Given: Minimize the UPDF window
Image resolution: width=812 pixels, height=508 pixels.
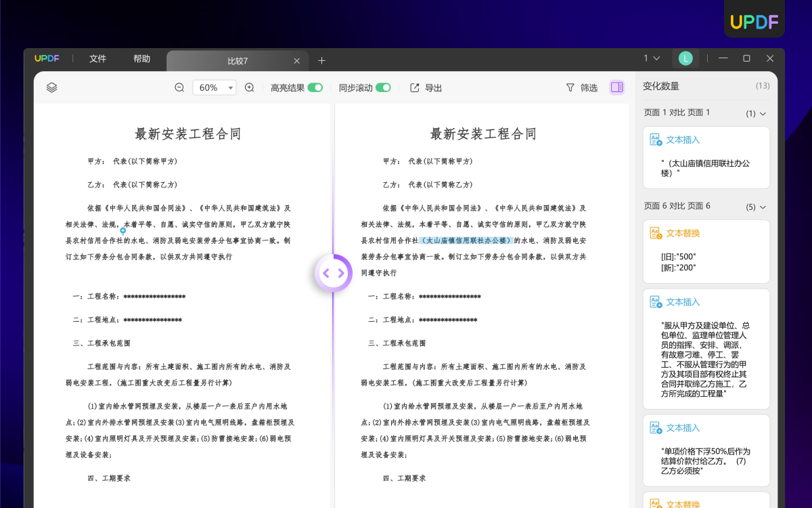Looking at the screenshot, I should [723, 58].
